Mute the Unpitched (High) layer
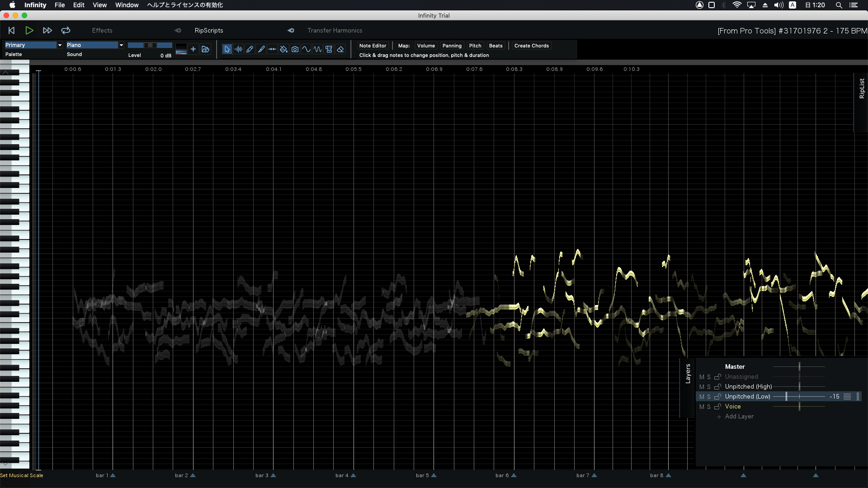Image resolution: width=868 pixels, height=488 pixels. 702,387
